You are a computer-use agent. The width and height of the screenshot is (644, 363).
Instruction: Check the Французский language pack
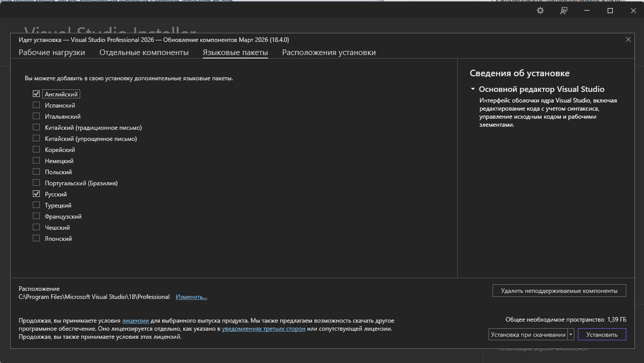click(36, 216)
